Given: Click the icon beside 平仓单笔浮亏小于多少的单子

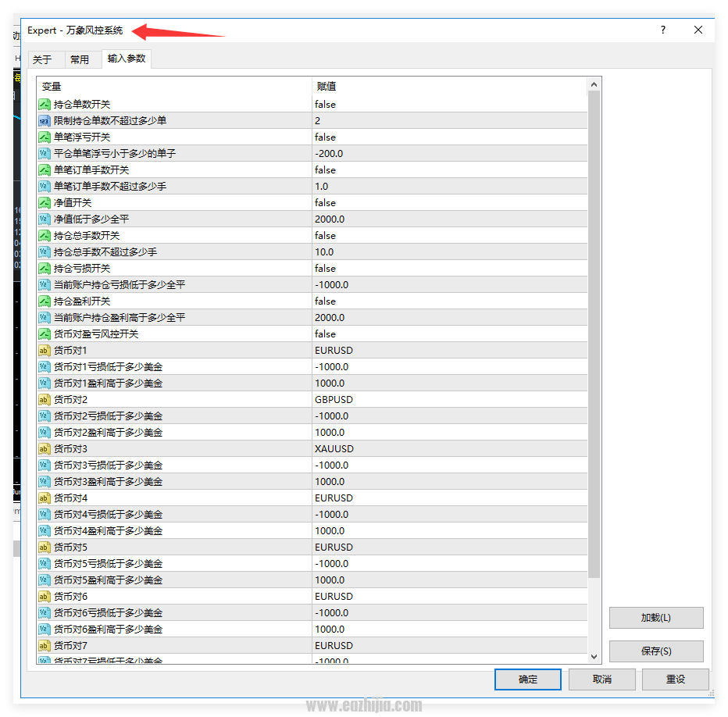Looking at the screenshot, I should [x=44, y=154].
